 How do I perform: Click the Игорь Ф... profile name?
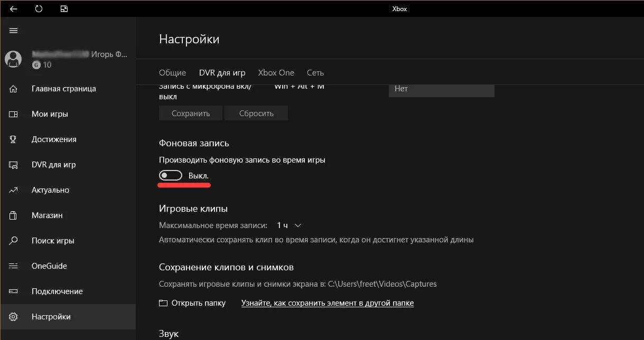click(x=109, y=54)
